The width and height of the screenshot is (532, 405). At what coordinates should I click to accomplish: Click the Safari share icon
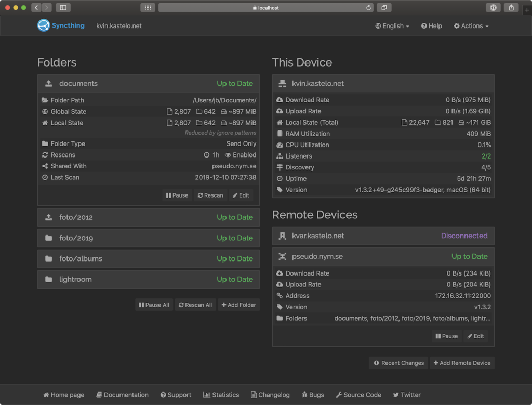click(x=511, y=8)
